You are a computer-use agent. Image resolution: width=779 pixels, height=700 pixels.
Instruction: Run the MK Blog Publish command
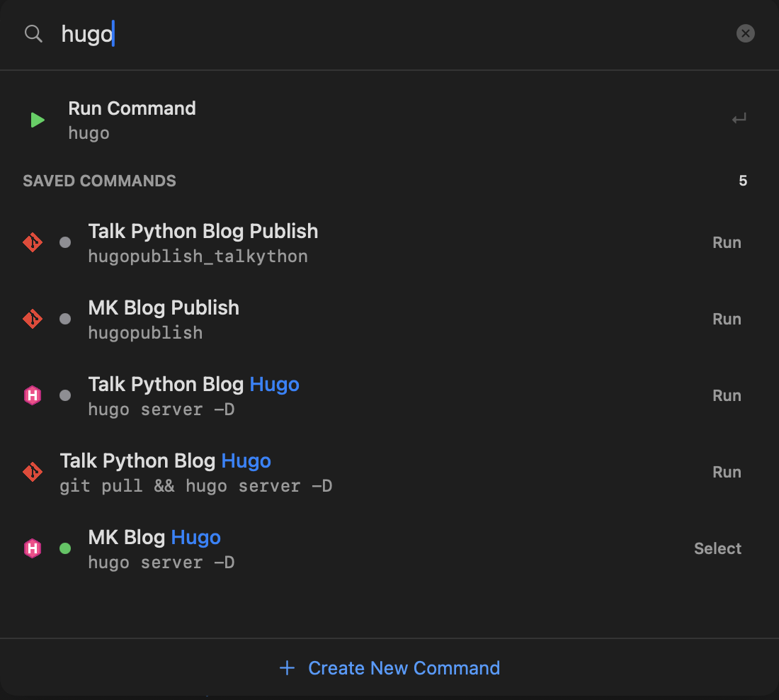coord(726,320)
